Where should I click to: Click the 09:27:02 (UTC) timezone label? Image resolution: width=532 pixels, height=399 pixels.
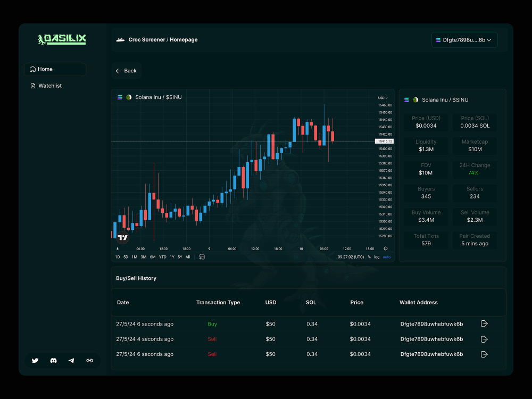click(x=351, y=257)
